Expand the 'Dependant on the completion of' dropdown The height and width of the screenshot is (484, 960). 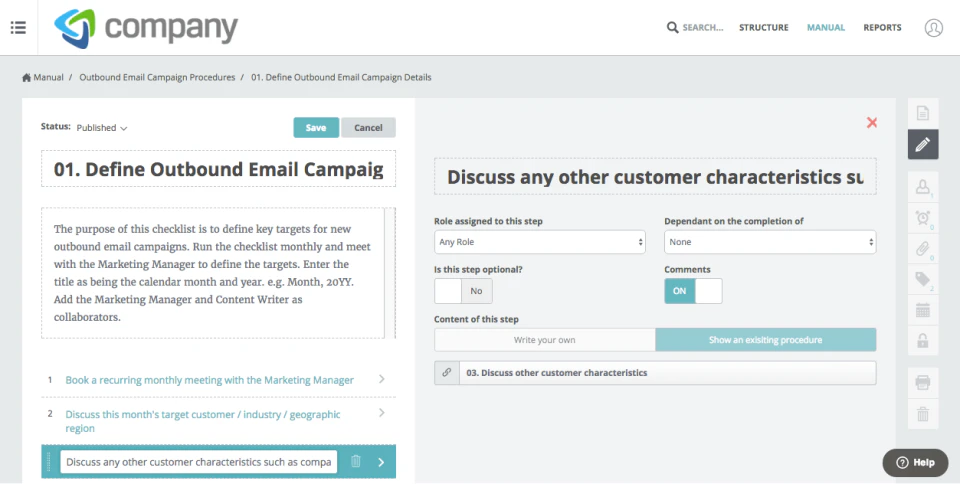770,242
